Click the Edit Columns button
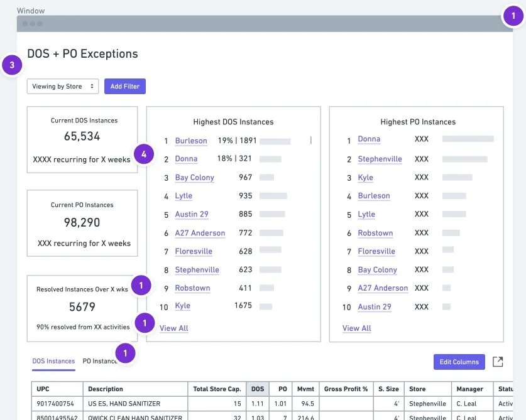The height and width of the screenshot is (420, 526). pyautogui.click(x=459, y=362)
